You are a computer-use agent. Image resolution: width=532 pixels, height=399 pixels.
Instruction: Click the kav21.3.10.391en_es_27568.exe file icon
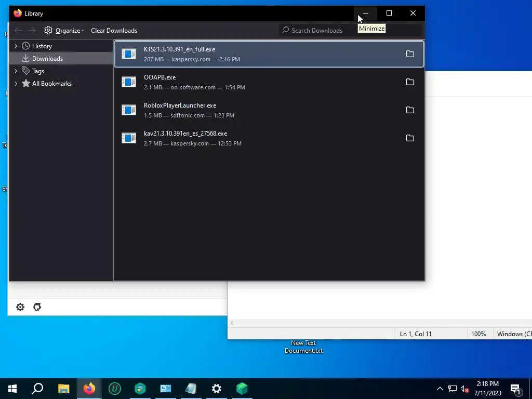129,138
